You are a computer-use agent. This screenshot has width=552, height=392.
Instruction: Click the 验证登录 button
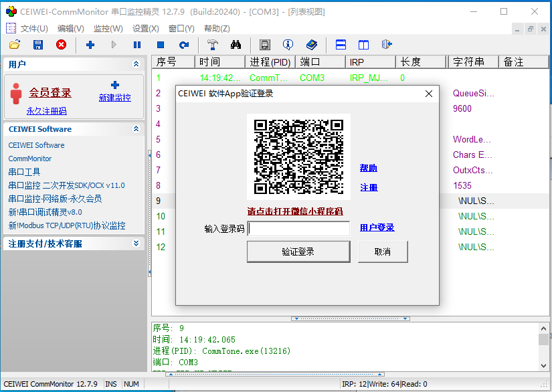point(298,252)
